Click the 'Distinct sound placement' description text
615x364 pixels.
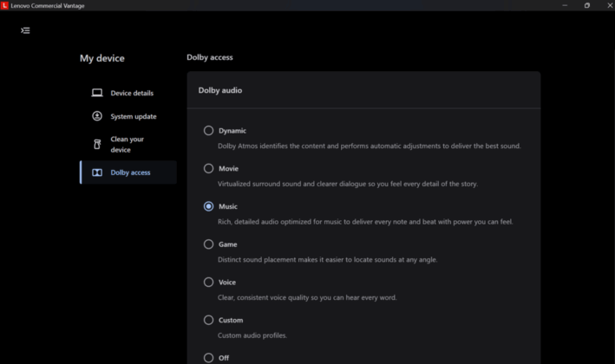tap(328, 260)
